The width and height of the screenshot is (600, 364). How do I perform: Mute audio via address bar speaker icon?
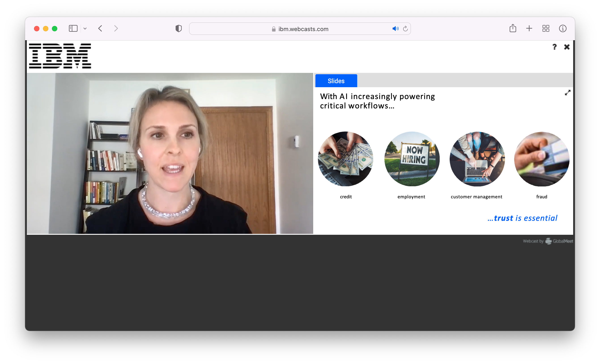click(395, 29)
